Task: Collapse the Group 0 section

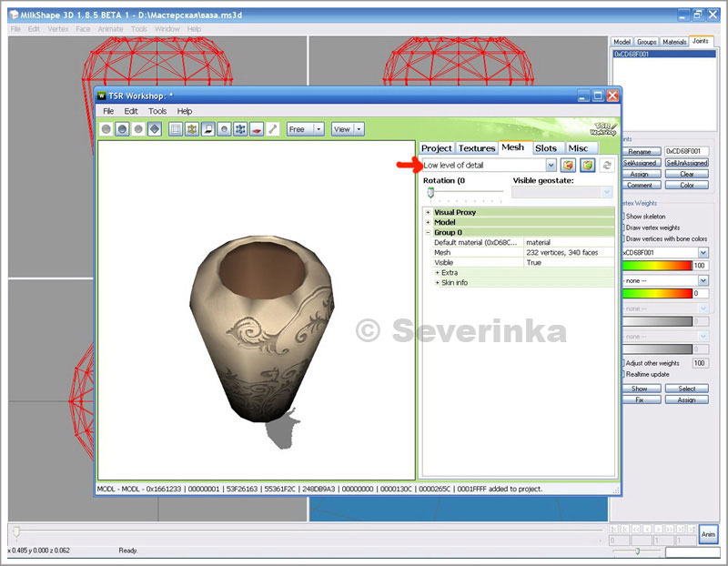Action: tap(428, 232)
